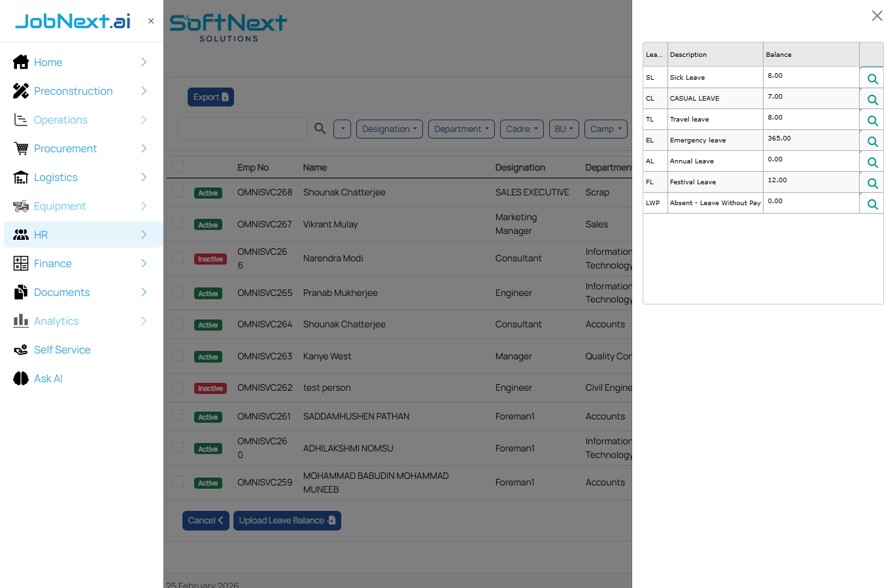Tick the checkbox next to Kanye West

[x=177, y=356]
